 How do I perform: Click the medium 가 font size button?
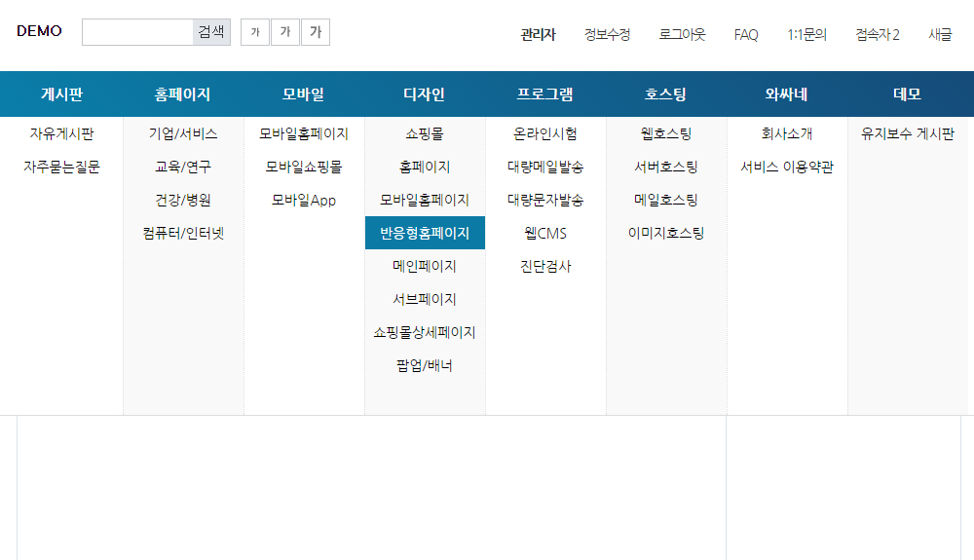(285, 32)
